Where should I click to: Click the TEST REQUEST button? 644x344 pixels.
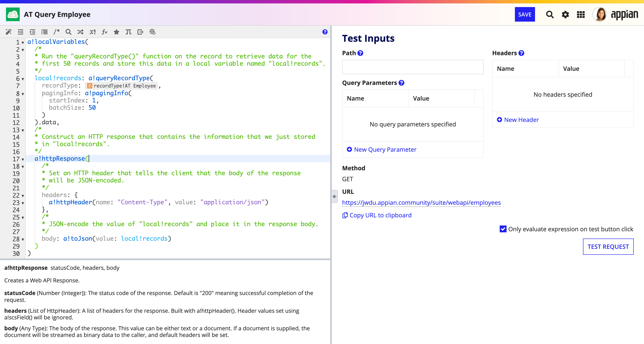(608, 247)
